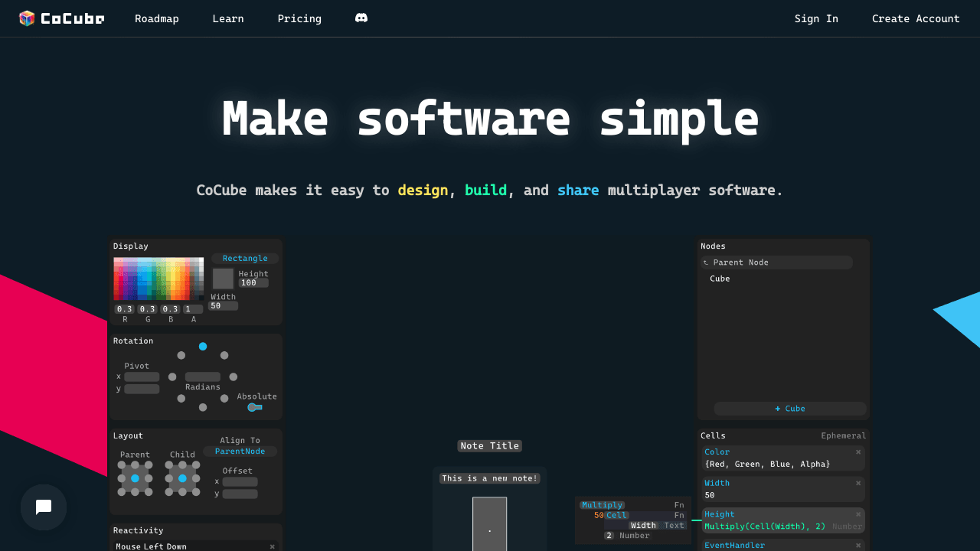The height and width of the screenshot is (551, 980).
Task: Select the center Parent alignment anchor
Action: (135, 478)
